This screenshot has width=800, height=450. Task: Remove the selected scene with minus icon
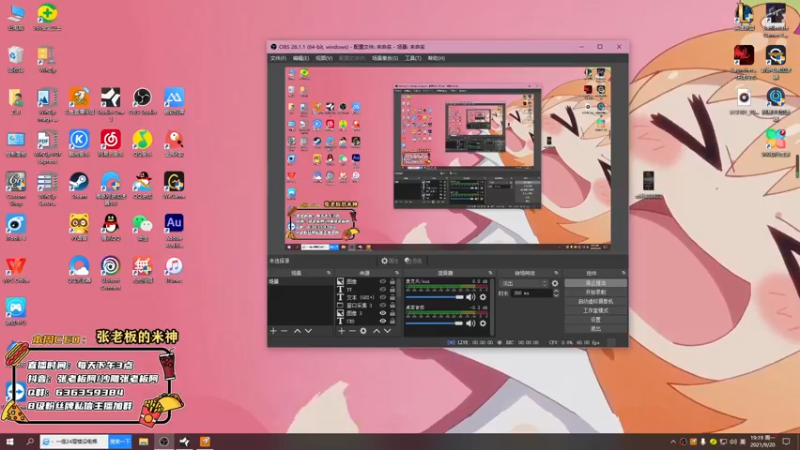(x=284, y=331)
